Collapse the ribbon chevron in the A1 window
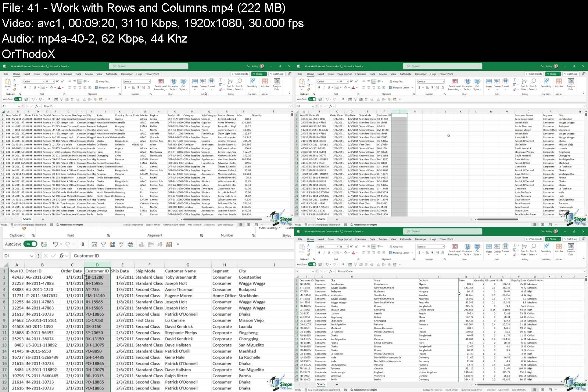Screen dimensions: 588x392 (x=290, y=94)
